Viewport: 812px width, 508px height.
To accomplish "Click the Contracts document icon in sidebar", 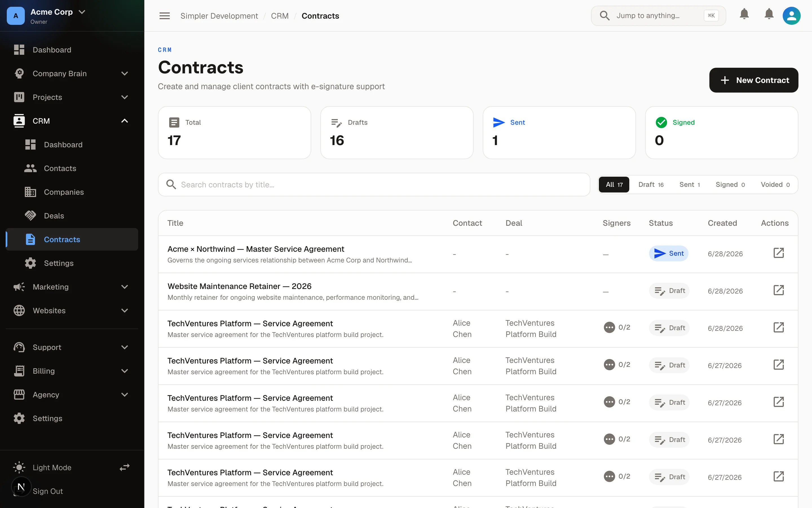I will coord(30,240).
